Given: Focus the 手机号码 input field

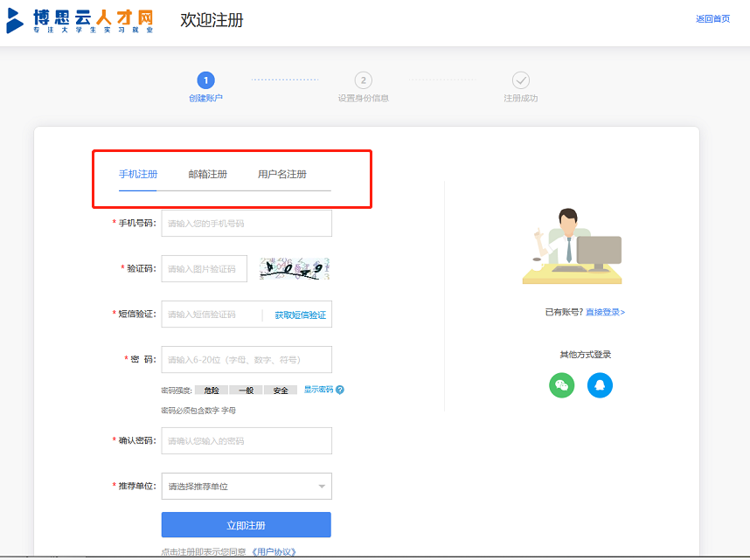Looking at the screenshot, I should pos(246,224).
